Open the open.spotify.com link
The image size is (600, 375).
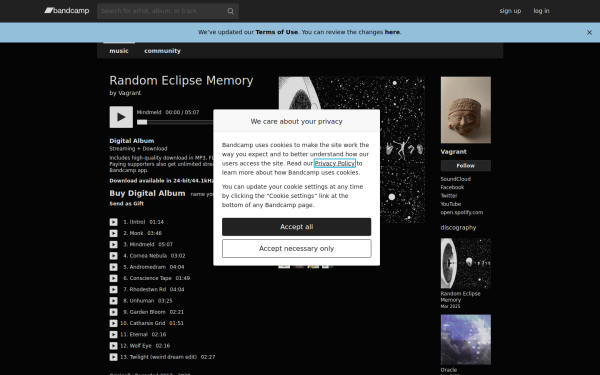462,212
